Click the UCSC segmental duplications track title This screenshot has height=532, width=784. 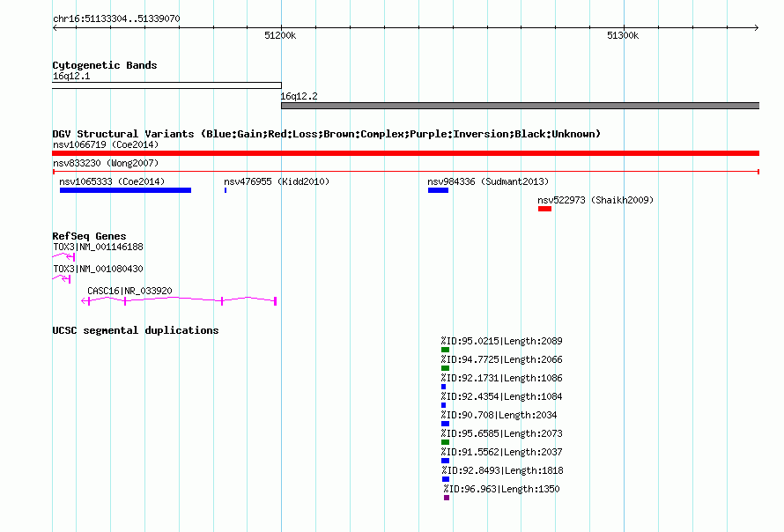[x=136, y=330]
